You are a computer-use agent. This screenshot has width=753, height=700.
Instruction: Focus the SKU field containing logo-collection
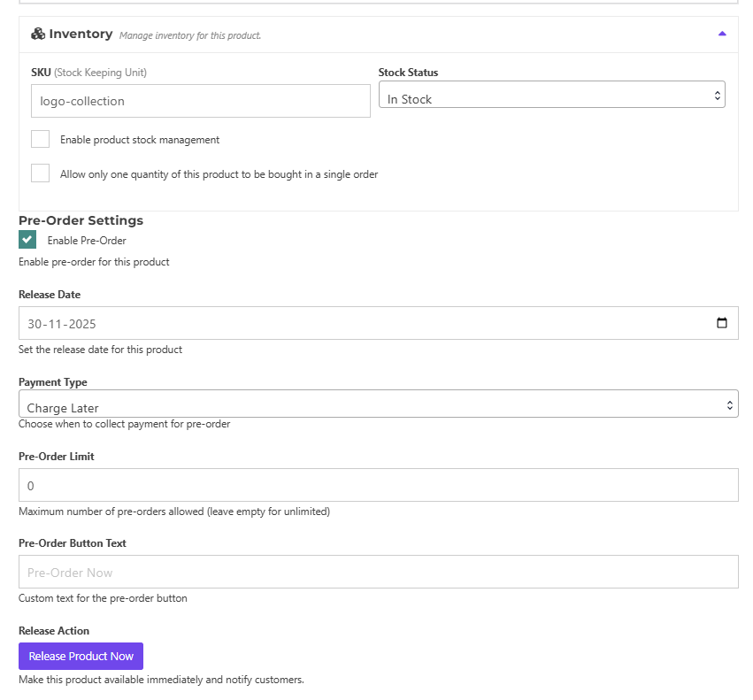(x=200, y=101)
